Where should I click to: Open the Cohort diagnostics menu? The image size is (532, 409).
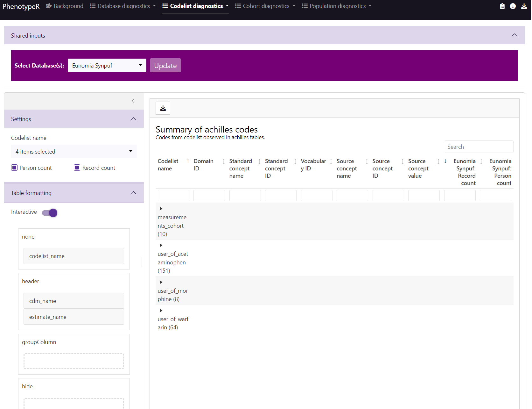click(x=265, y=6)
